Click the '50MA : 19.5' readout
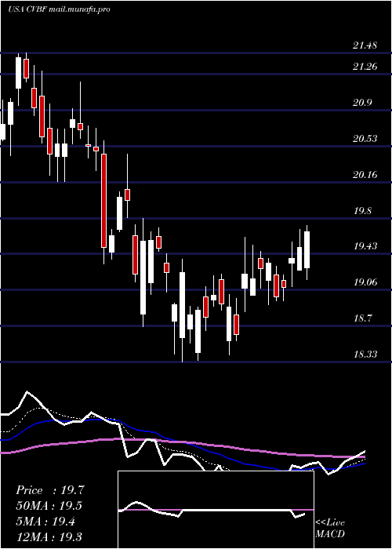The image size is (392, 549). 50,506
